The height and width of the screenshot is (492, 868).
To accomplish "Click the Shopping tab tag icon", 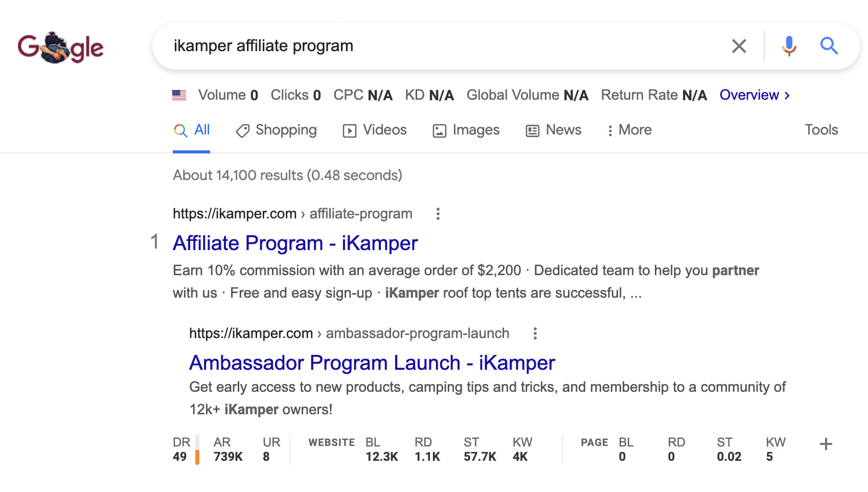I will (242, 130).
